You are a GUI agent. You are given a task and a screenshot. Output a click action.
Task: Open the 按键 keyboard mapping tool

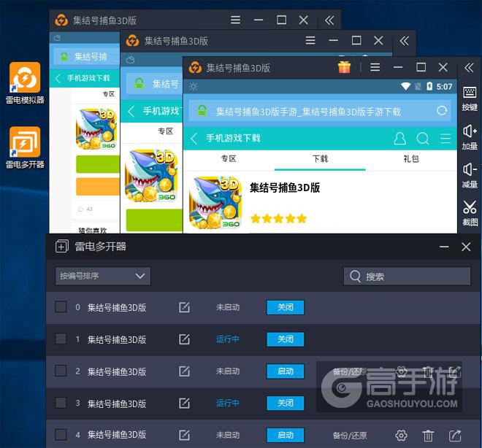click(470, 99)
